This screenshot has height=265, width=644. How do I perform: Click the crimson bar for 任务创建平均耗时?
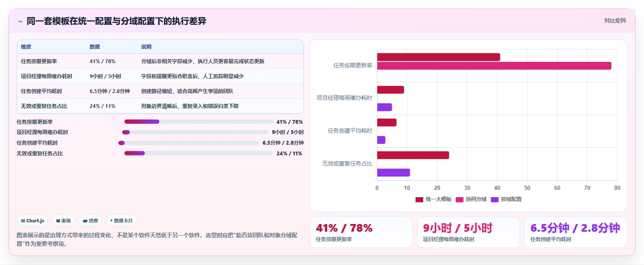[x=387, y=122]
